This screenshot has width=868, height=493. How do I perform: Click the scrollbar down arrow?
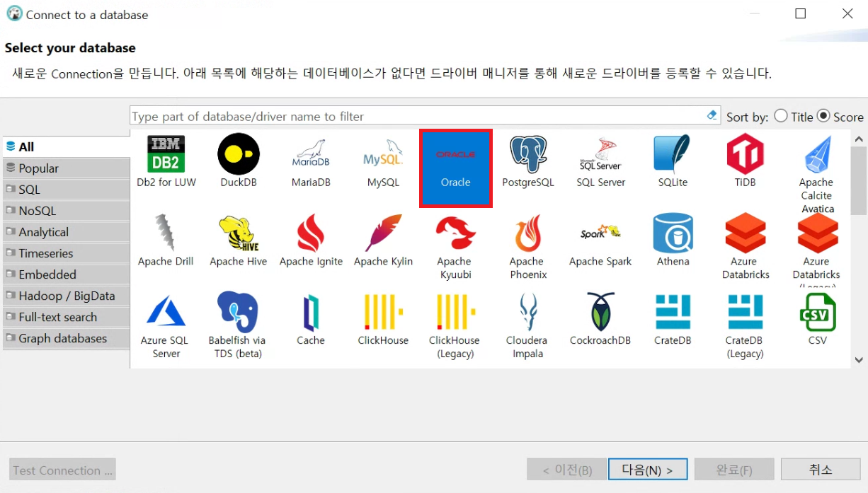[859, 360]
